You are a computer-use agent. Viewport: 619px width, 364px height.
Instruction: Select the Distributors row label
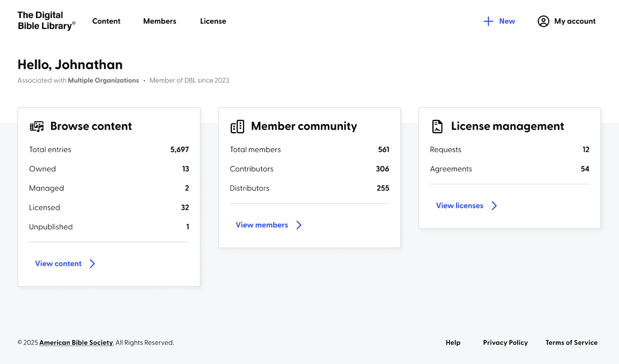pos(250,188)
